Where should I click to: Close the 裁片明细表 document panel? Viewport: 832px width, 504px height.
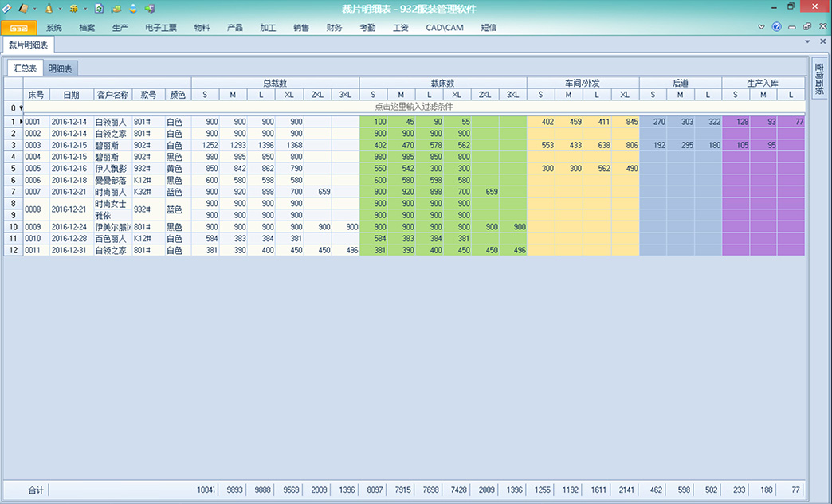(x=823, y=41)
